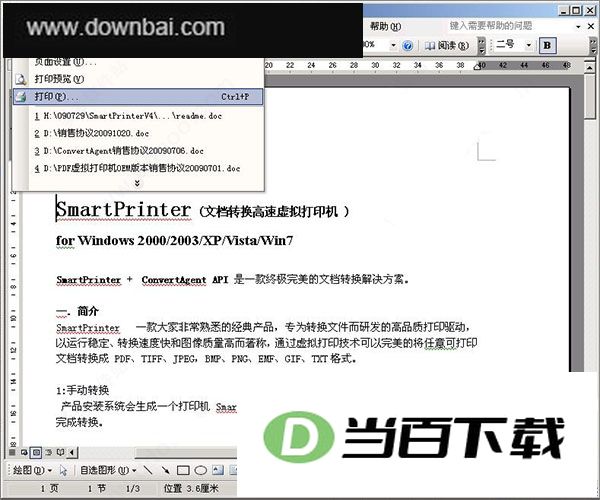This screenshot has height=500, width=600.
Task: Click the 位置 3.6厘米 status bar entry
Action: [x=191, y=489]
